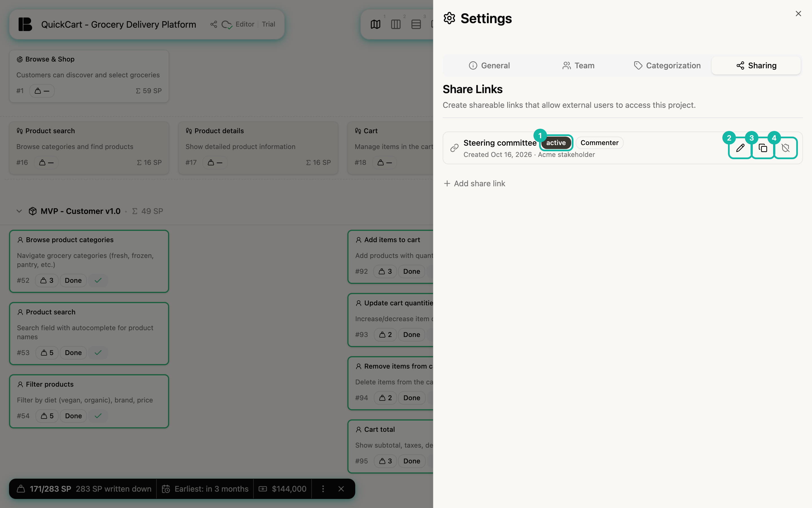Switch to the General tab

pyautogui.click(x=489, y=65)
